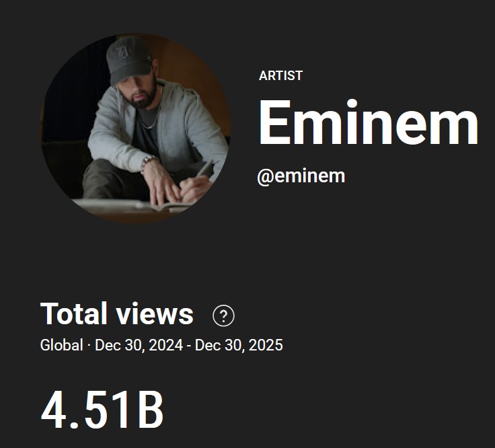Screen dimensions: 495x448
Task: Select the Total views heading
Action: (x=117, y=314)
